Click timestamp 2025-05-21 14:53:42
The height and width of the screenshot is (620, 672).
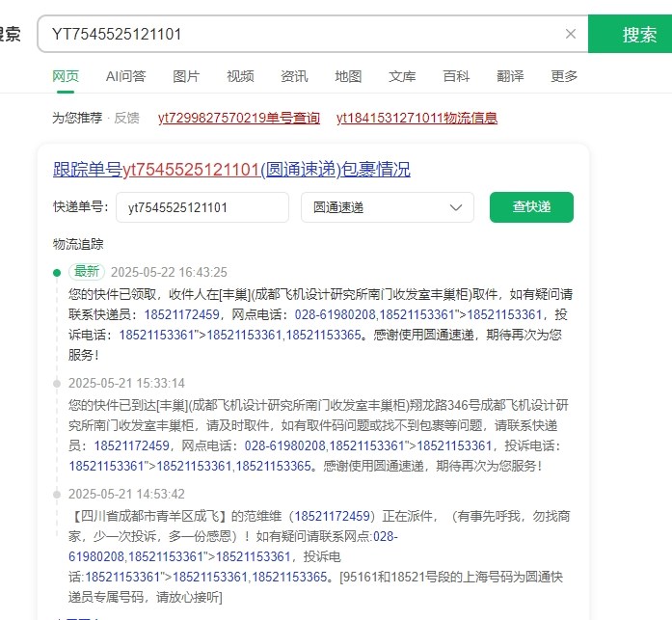pyautogui.click(x=126, y=494)
